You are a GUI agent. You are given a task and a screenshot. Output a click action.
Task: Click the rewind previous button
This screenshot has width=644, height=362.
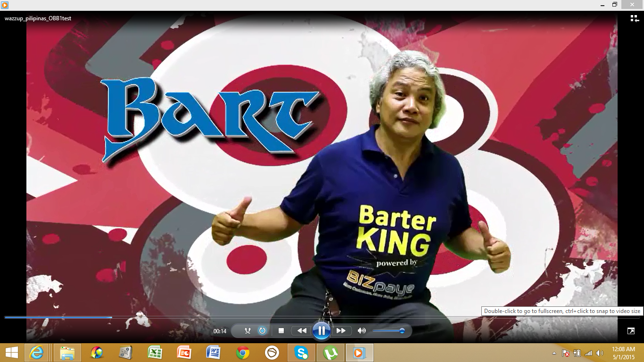click(301, 331)
